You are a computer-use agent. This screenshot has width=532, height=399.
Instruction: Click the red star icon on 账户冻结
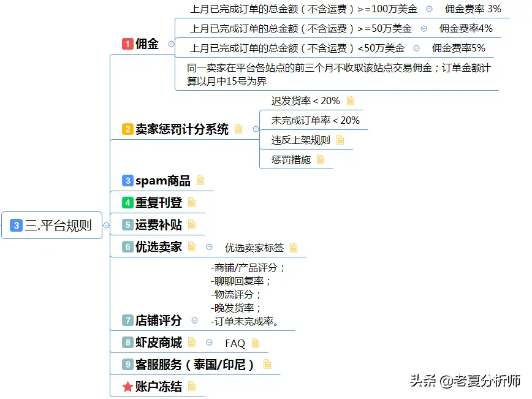(126, 386)
